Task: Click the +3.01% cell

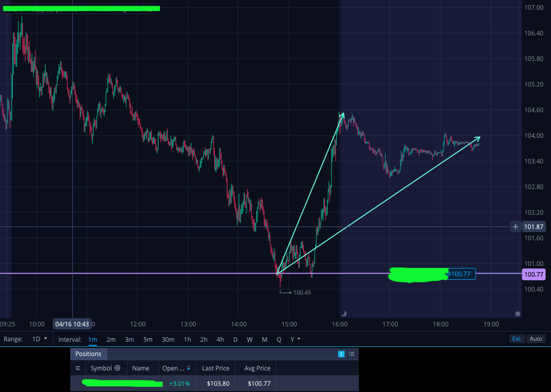Action: (x=179, y=384)
